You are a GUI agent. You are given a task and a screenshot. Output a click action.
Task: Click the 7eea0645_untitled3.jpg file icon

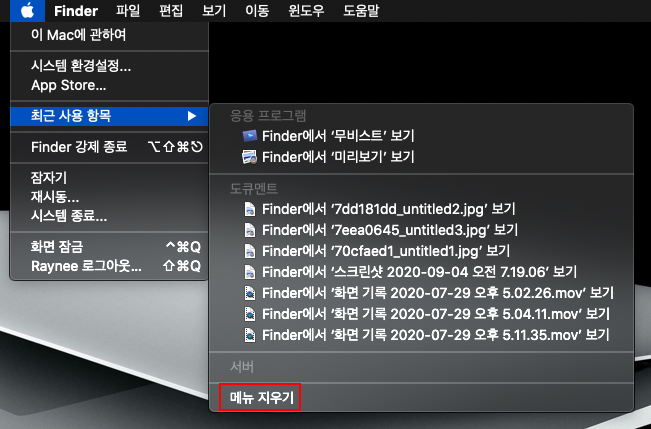(250, 230)
